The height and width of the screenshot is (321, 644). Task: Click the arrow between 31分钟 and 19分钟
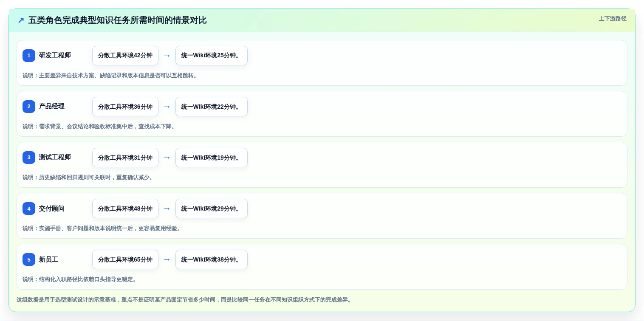[167, 158]
